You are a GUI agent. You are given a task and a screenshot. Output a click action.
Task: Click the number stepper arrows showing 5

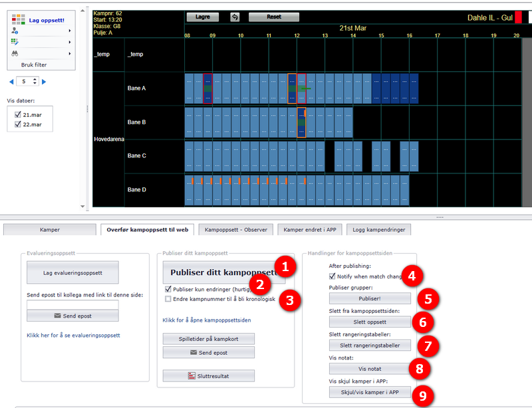click(x=35, y=81)
